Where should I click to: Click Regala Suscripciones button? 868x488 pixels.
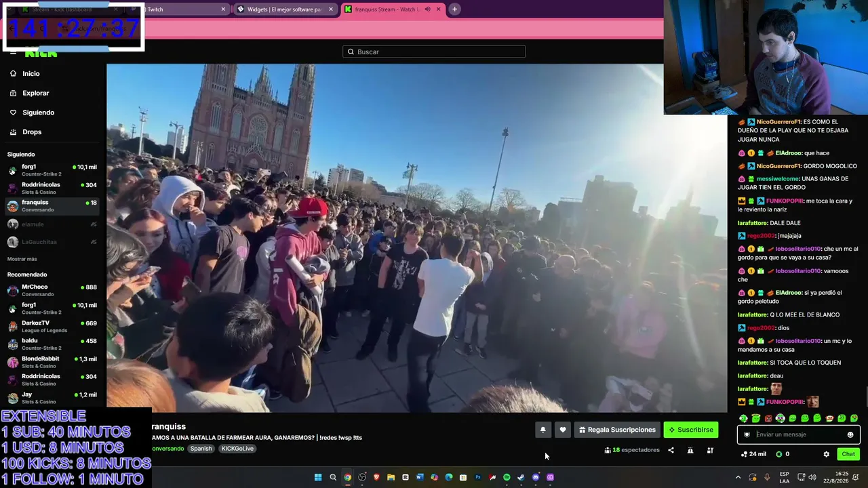(x=618, y=430)
